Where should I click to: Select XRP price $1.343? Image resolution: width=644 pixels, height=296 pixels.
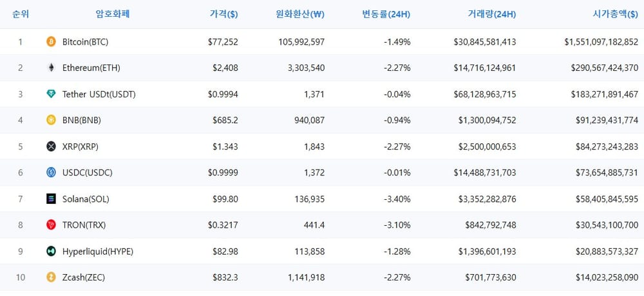pos(225,146)
